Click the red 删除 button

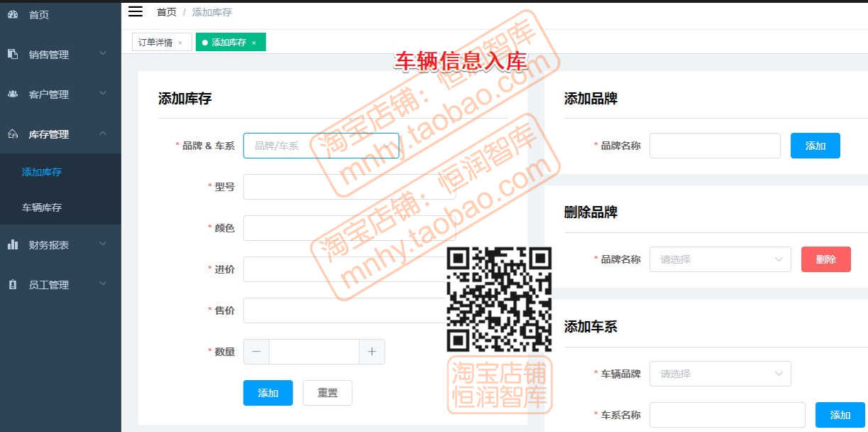(826, 259)
